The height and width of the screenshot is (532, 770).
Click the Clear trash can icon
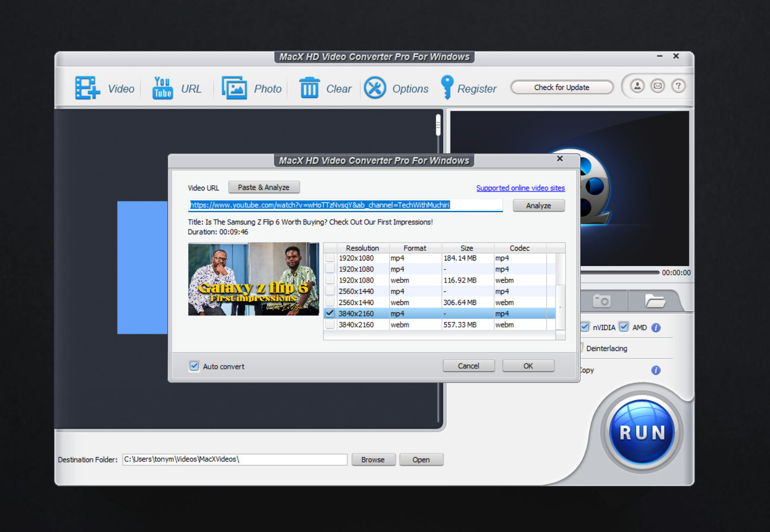[x=309, y=88]
